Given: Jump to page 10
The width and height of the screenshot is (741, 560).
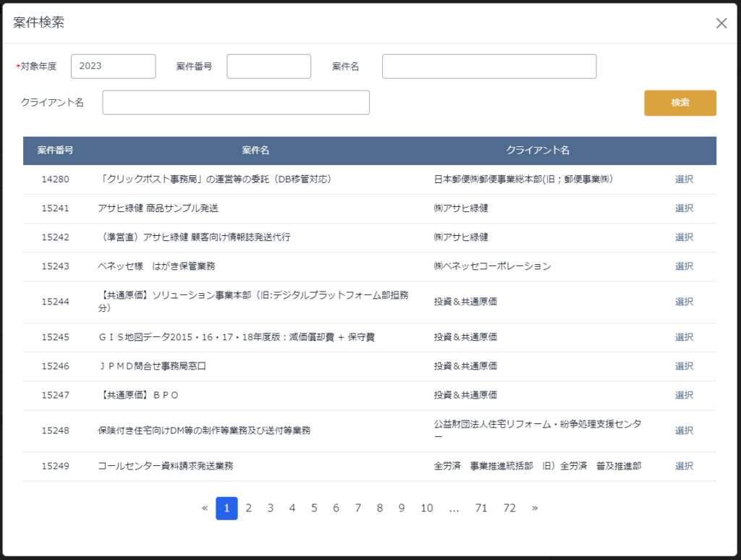Looking at the screenshot, I should pyautogui.click(x=427, y=508).
